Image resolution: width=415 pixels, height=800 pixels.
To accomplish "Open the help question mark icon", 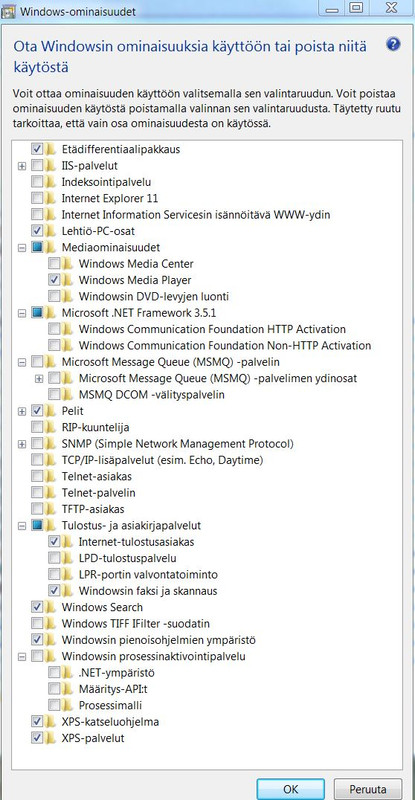I will pyautogui.click(x=393, y=44).
